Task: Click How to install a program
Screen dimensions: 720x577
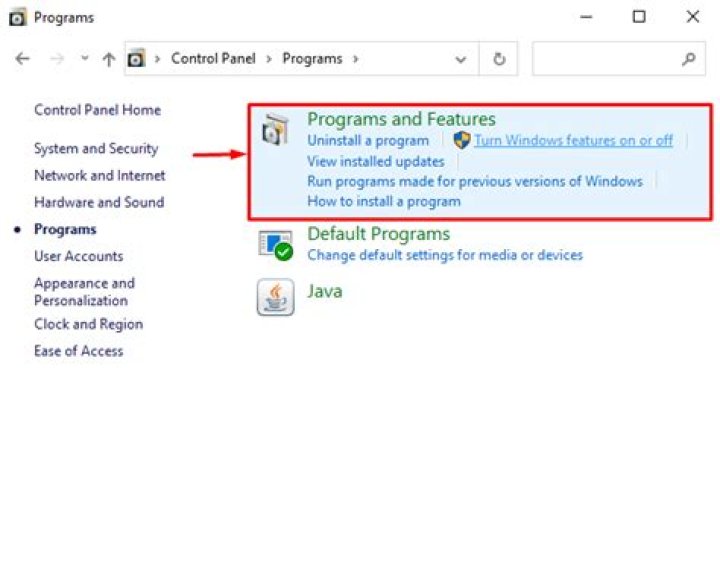Action: click(x=384, y=202)
